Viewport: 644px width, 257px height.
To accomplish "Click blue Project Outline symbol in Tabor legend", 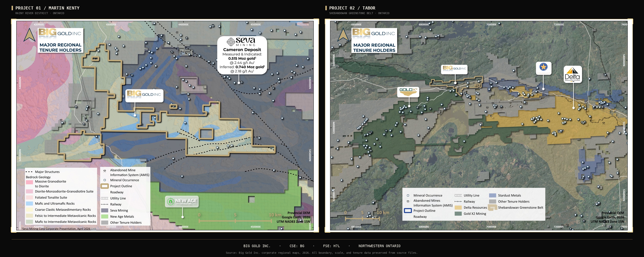I will (408, 210).
